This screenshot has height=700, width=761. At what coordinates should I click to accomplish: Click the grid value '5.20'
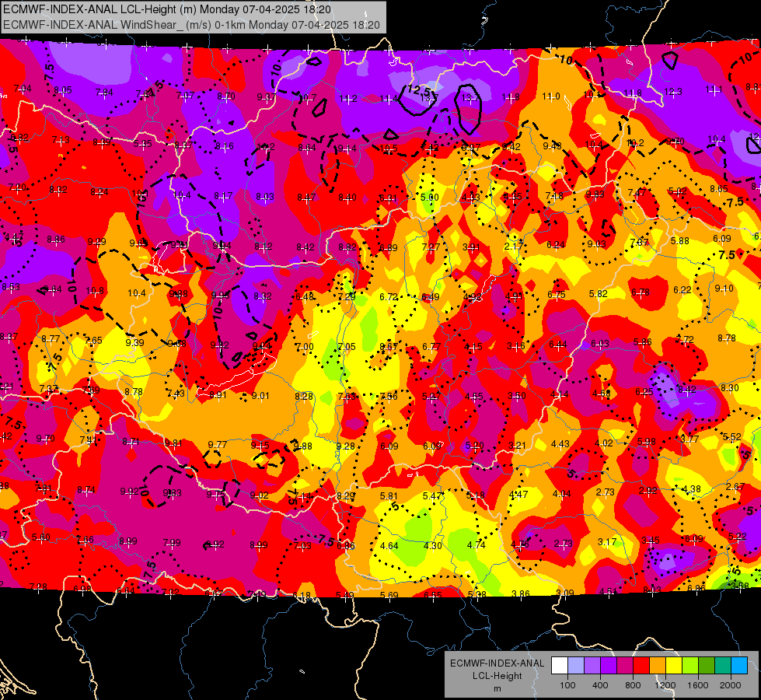[x=474, y=445]
